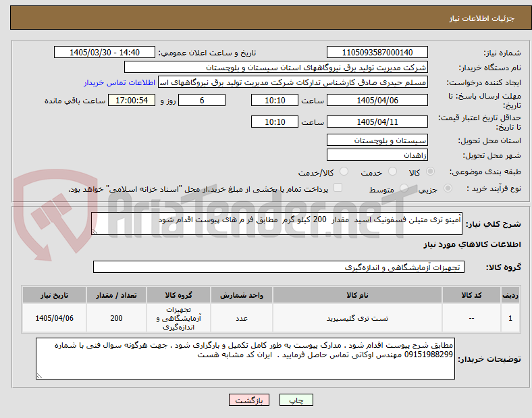
Task: Click the heading اطلاعات کالاهای مورد نیاز
Action: [473, 244]
